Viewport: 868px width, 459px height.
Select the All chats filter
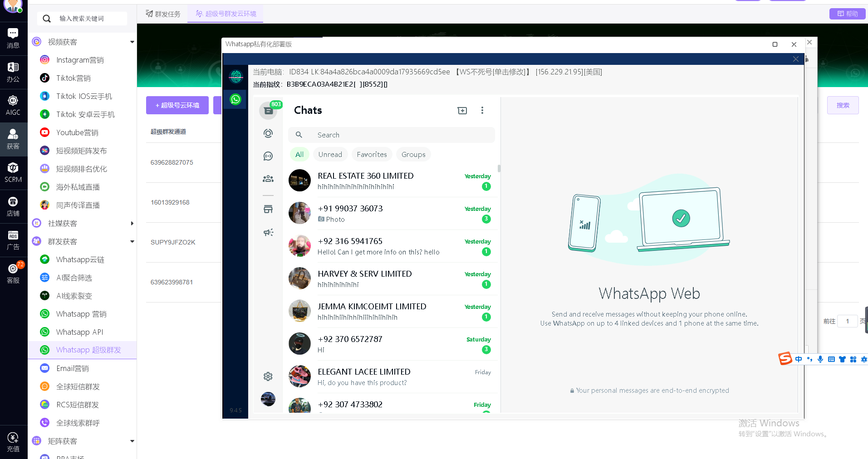pos(299,155)
